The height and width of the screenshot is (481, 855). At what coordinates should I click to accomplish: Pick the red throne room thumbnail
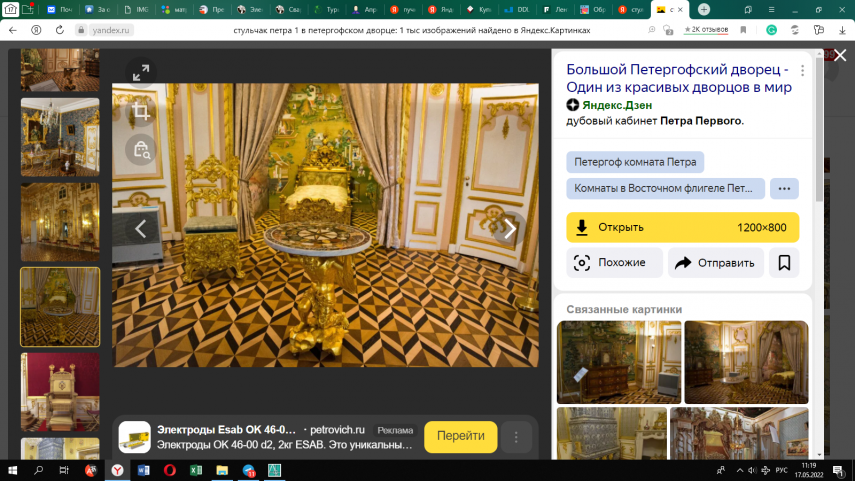60,391
